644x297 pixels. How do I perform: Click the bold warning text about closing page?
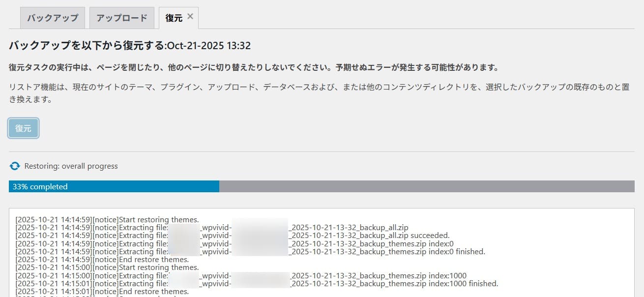coord(254,67)
